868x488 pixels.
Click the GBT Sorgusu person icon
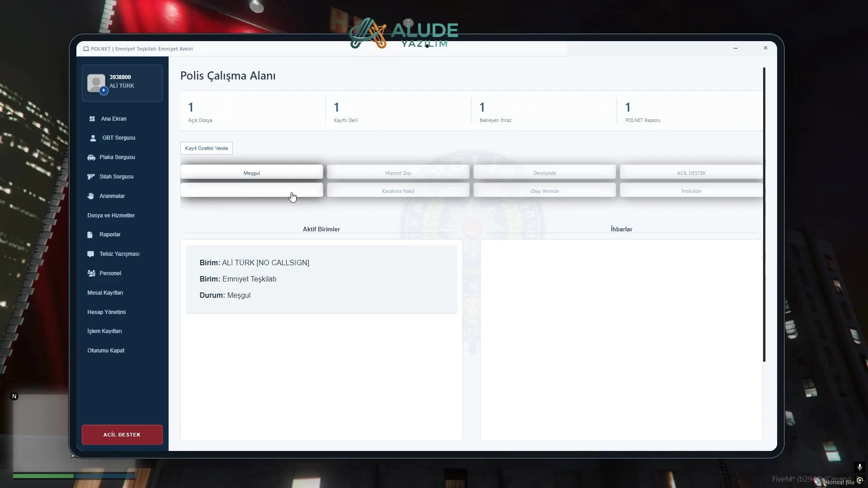coord(93,138)
